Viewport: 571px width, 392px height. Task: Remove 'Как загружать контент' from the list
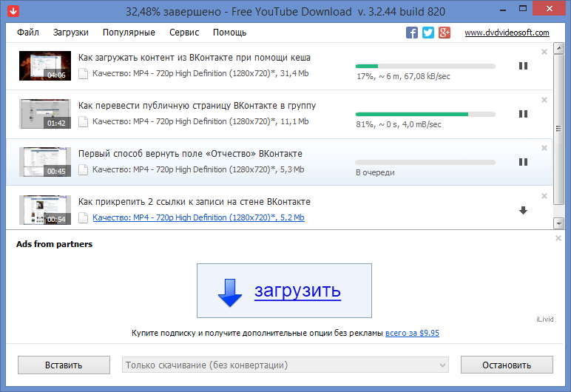click(x=544, y=52)
